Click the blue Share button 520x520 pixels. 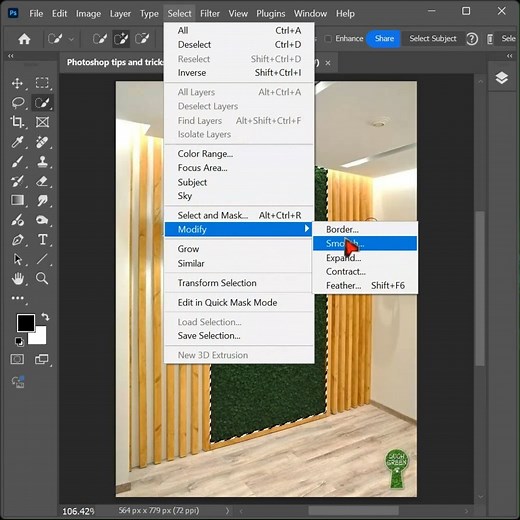point(384,39)
